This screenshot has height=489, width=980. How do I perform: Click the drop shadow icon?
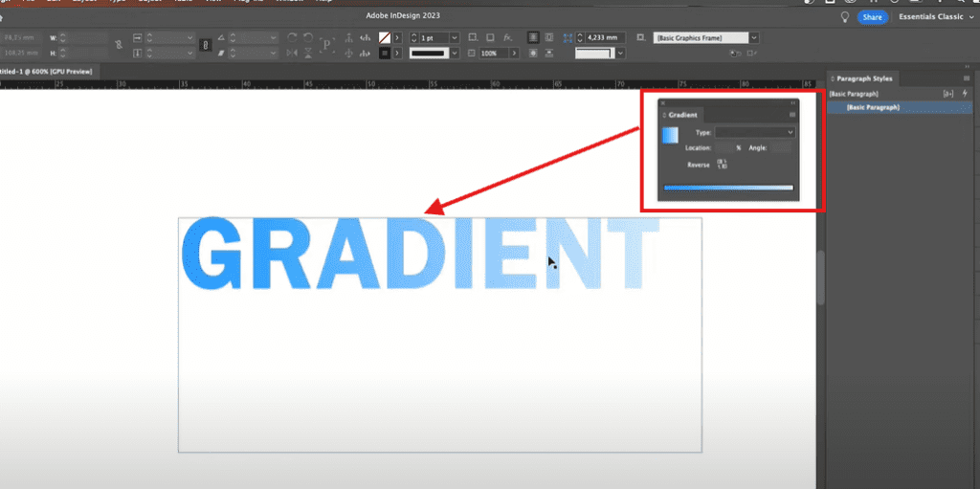[x=490, y=37]
